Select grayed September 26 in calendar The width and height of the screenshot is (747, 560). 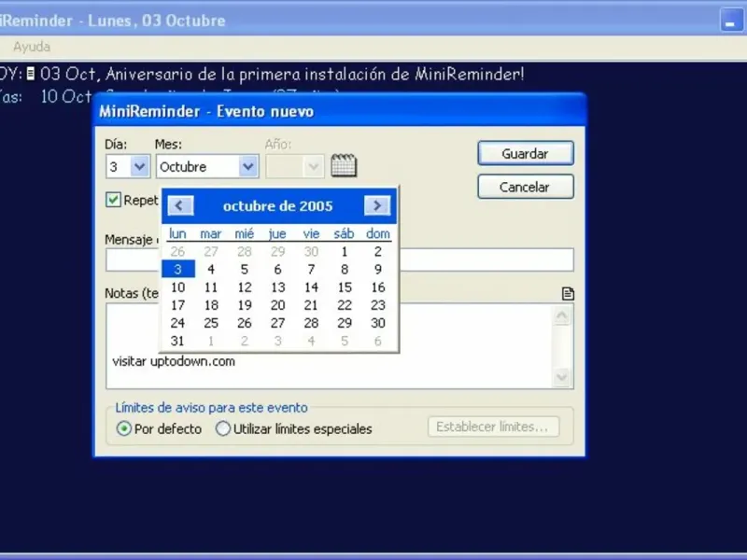coord(177,251)
